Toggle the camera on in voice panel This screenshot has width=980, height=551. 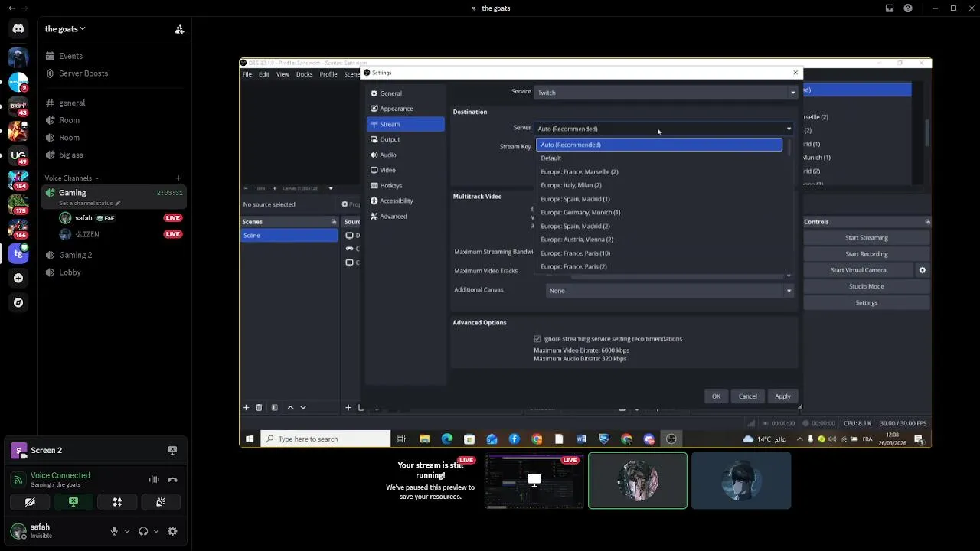[30, 502]
